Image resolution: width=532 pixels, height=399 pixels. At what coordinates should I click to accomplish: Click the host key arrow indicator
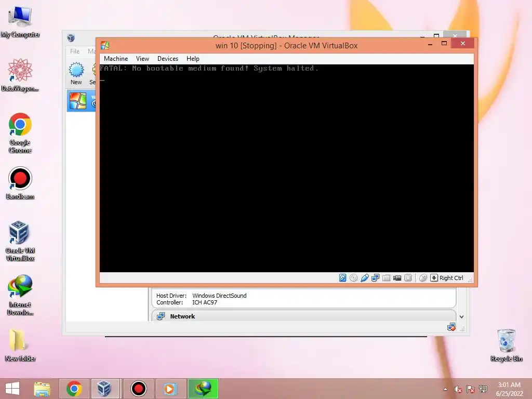pos(434,278)
